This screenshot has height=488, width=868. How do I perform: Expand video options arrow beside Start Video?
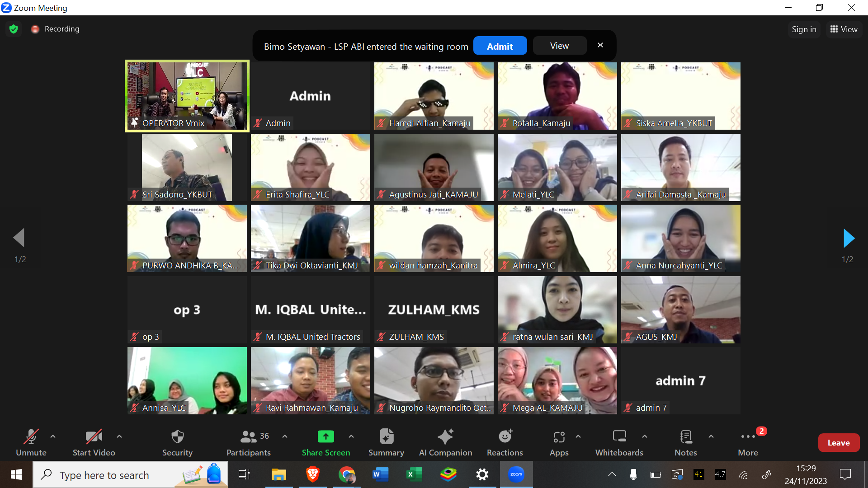tap(119, 436)
